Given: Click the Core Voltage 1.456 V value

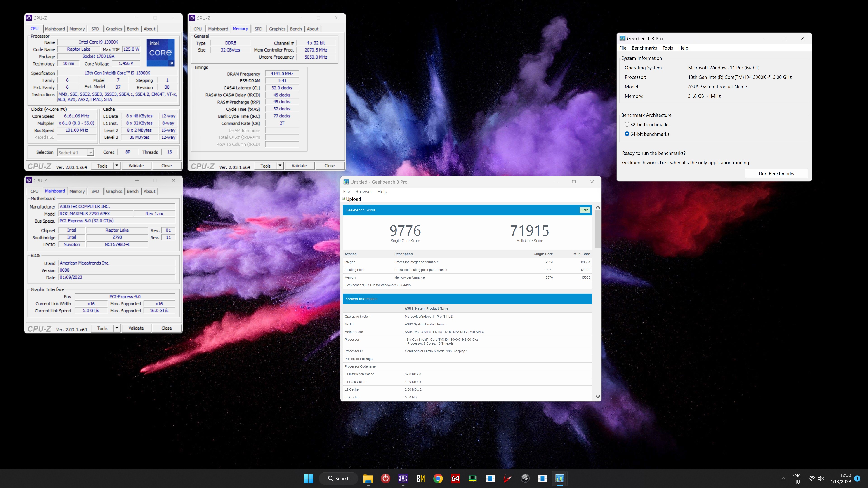Looking at the screenshot, I should (126, 63).
